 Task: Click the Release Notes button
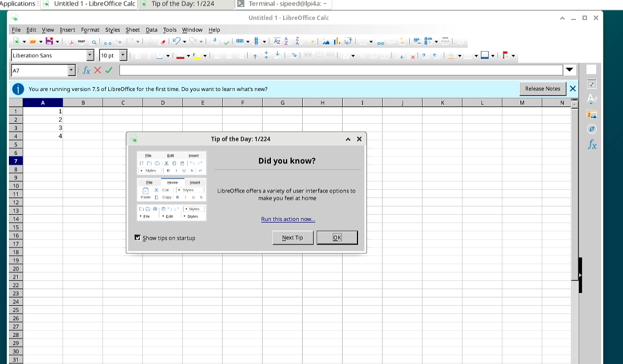tap(542, 89)
